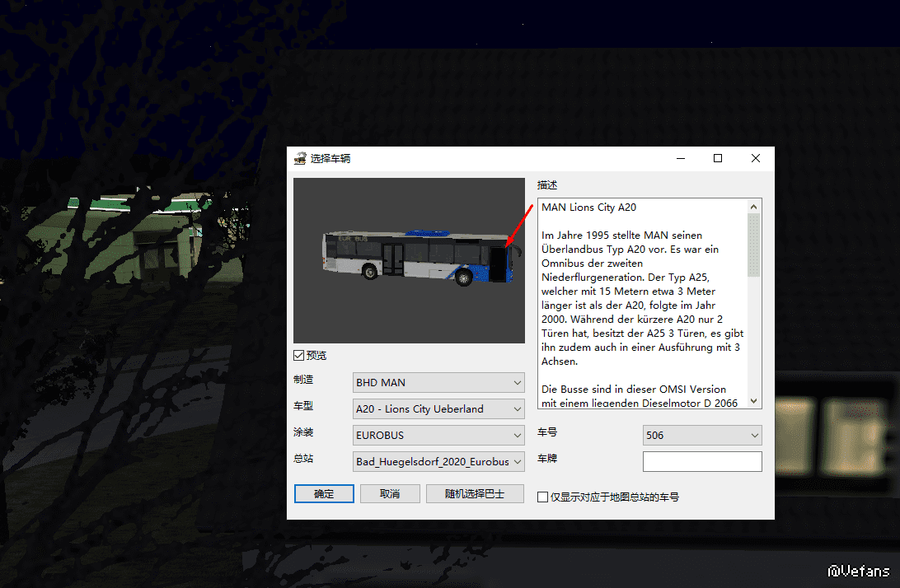
Task: Click the bus icon in the dialog title bar
Action: tap(300, 158)
